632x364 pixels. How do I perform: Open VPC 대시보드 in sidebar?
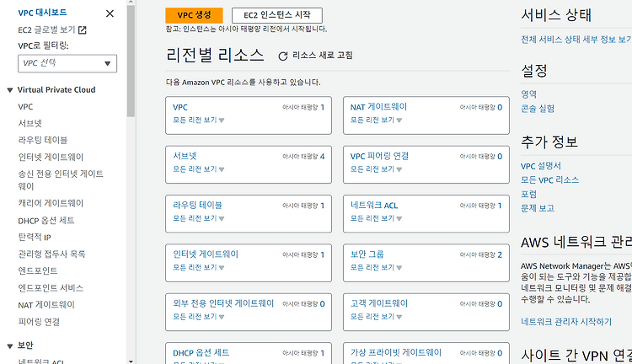point(42,13)
